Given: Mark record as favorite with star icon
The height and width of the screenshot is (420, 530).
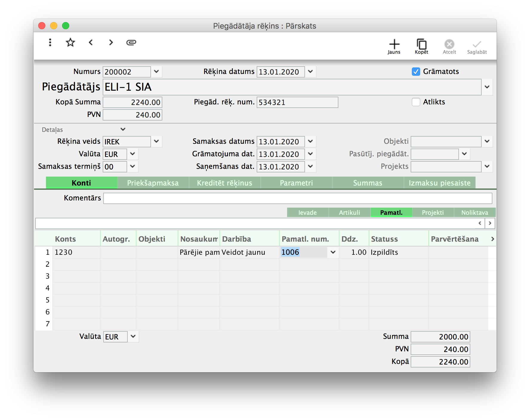Looking at the screenshot, I should coord(70,42).
